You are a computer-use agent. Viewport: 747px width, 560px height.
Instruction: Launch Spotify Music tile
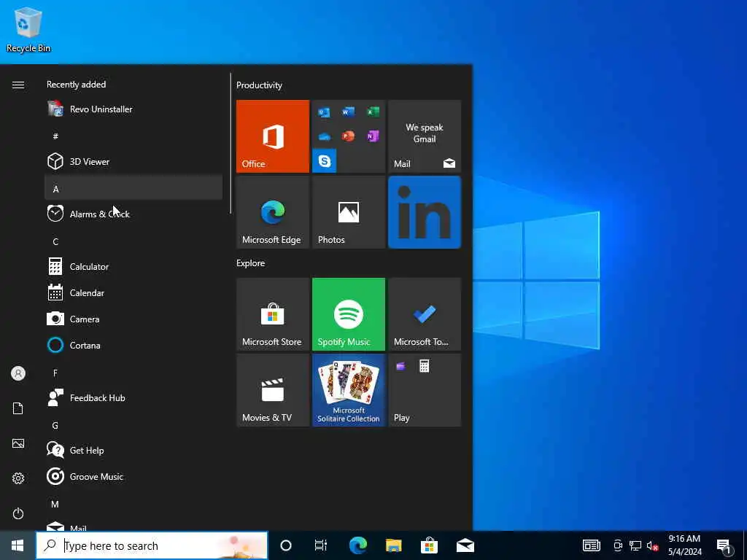(348, 314)
